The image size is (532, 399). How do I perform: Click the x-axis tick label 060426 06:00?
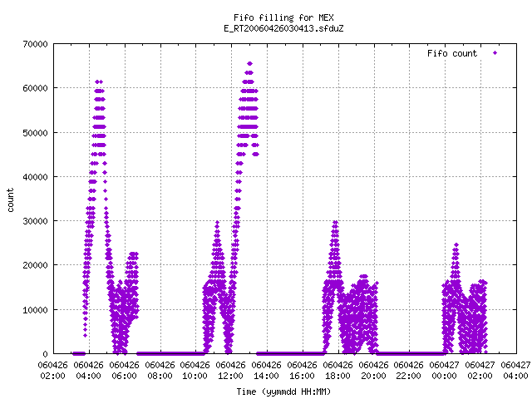[124, 371]
